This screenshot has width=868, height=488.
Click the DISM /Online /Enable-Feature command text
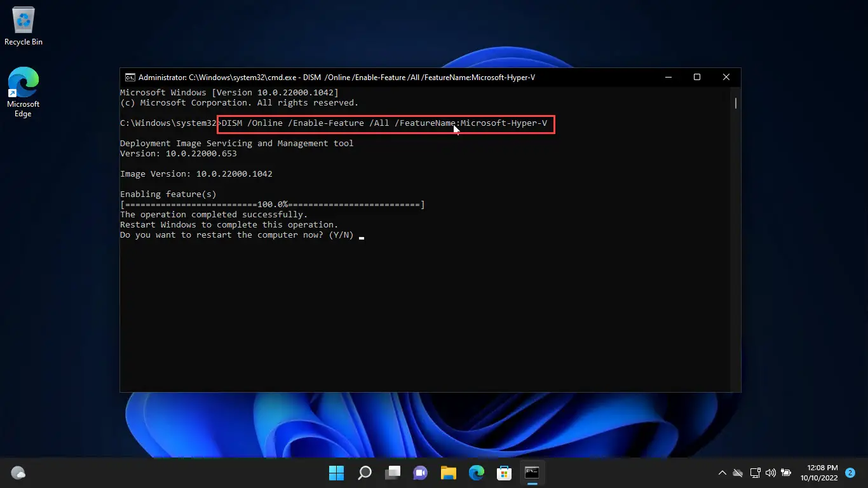point(384,123)
